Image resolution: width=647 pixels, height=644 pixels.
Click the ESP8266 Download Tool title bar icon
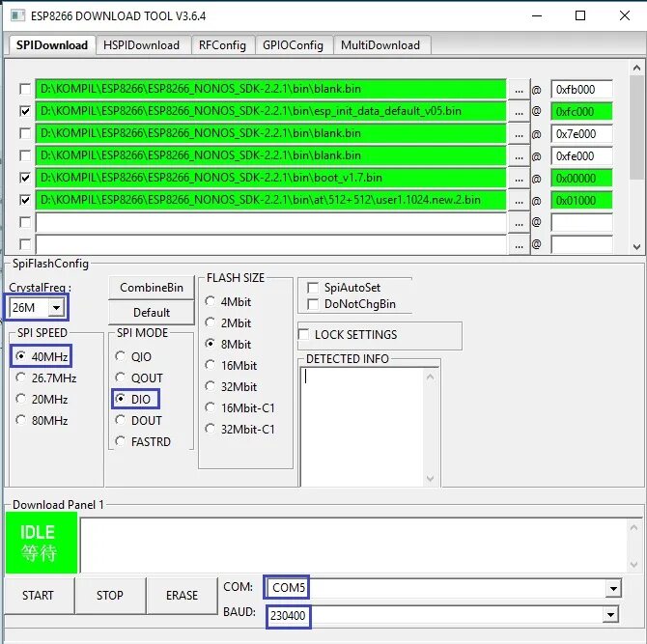pos(17,15)
